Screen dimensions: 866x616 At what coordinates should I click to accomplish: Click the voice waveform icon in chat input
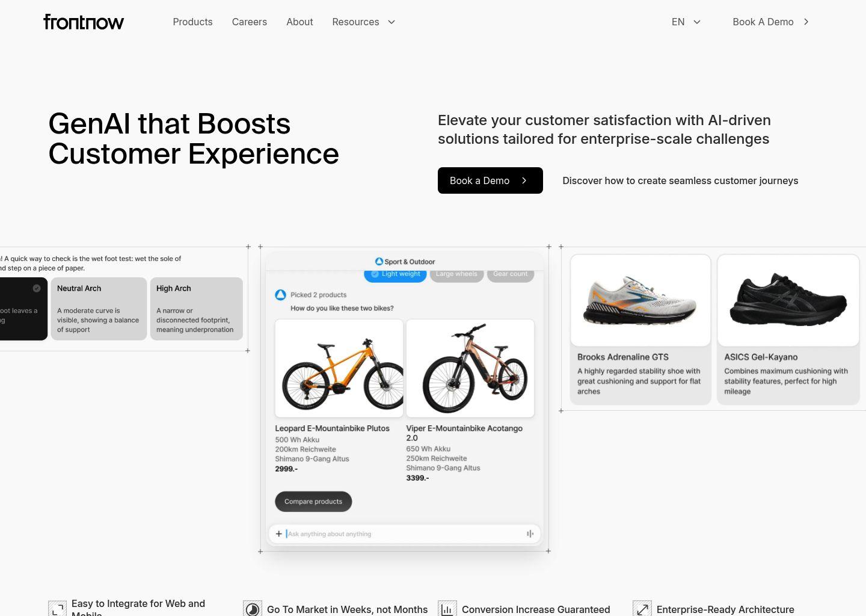pyautogui.click(x=530, y=534)
